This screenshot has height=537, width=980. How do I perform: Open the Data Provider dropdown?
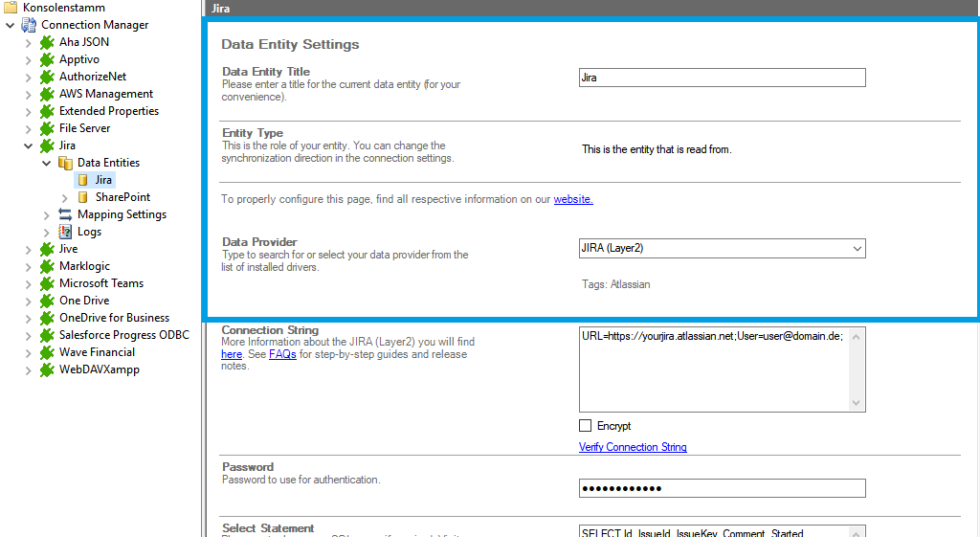coord(856,249)
